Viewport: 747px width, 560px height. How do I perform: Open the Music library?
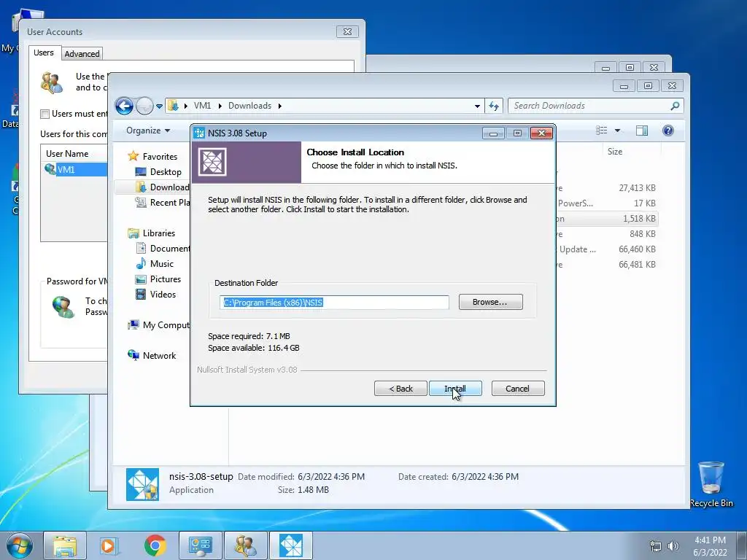161,263
